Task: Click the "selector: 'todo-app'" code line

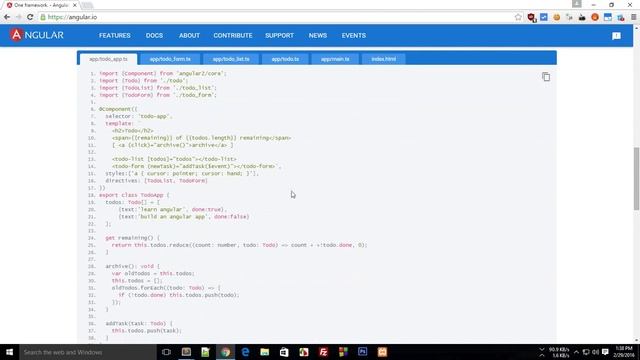Action: 139,116
